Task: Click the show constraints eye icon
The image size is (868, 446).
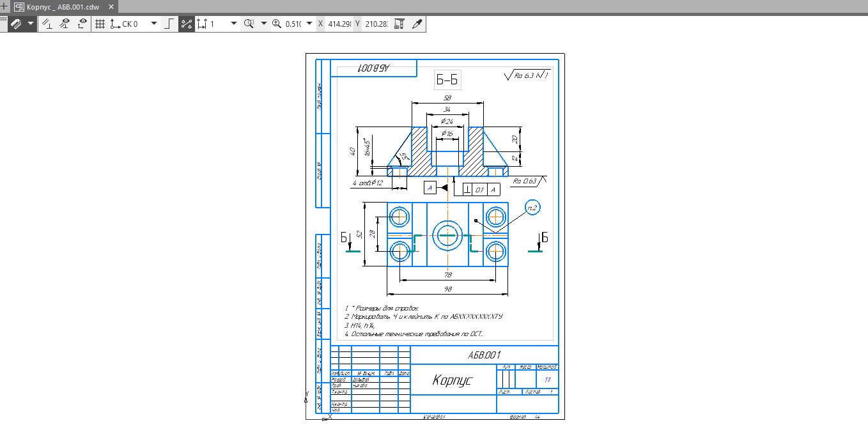Action: [65, 24]
